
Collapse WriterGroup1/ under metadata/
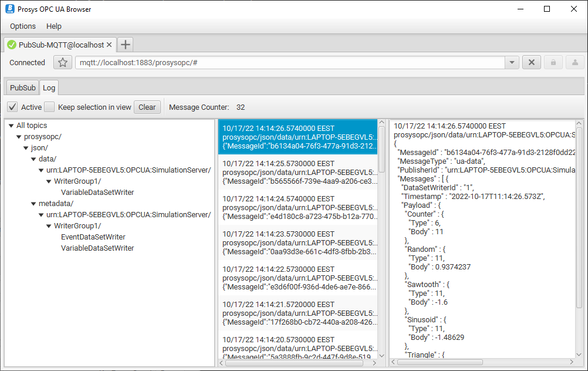pyautogui.click(x=49, y=226)
